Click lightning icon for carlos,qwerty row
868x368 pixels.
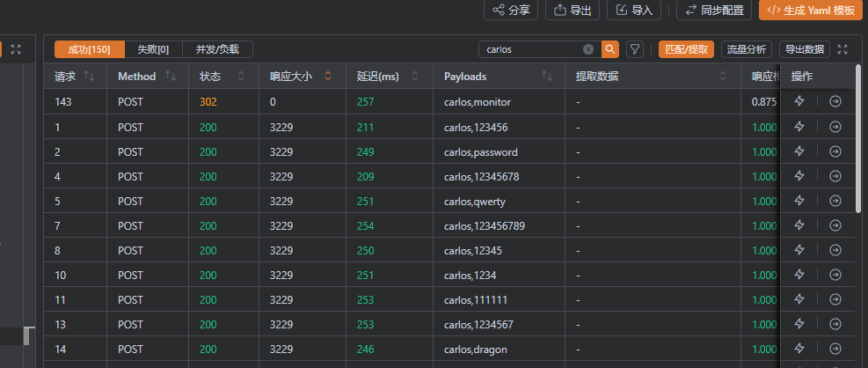tap(799, 201)
